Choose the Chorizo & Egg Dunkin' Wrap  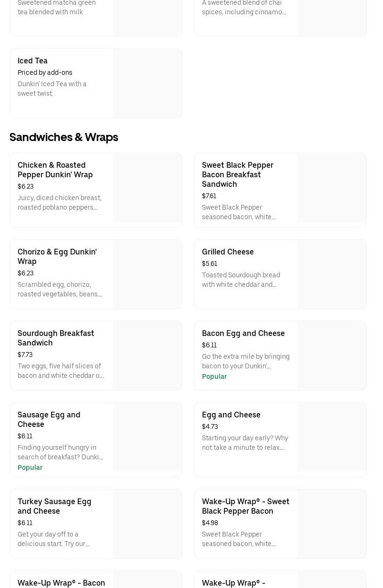(x=57, y=256)
